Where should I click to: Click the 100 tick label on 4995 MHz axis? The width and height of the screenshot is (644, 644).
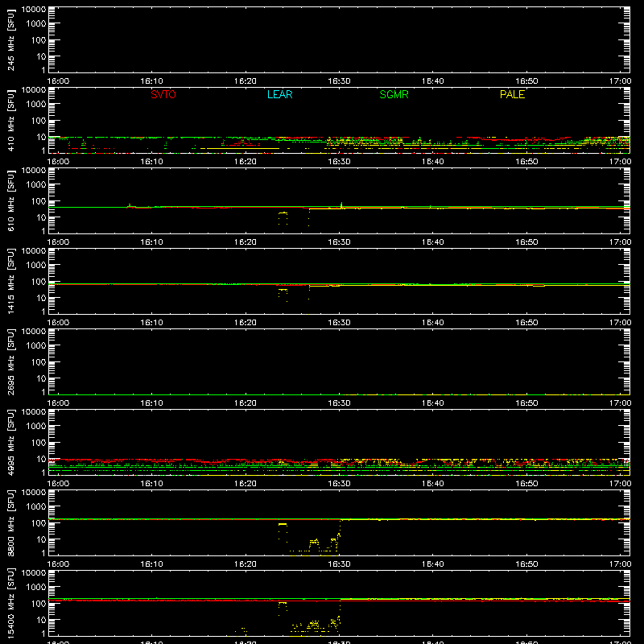pos(39,442)
